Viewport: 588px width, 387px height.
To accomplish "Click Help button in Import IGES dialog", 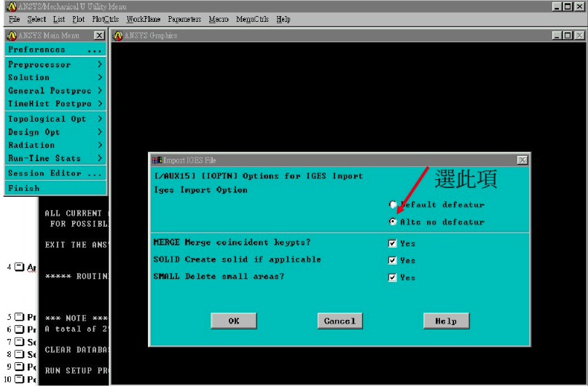I will point(446,321).
